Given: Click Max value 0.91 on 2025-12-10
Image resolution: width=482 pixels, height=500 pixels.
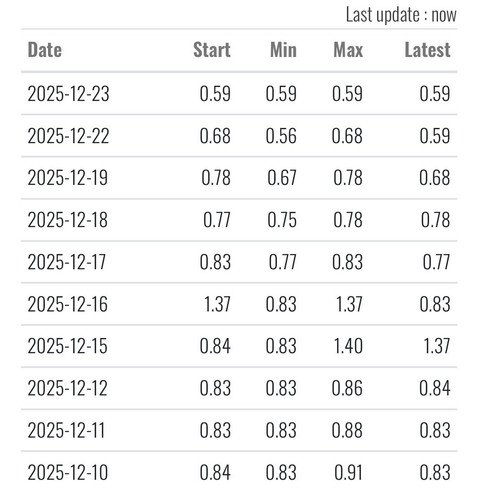Looking at the screenshot, I should [x=348, y=473].
